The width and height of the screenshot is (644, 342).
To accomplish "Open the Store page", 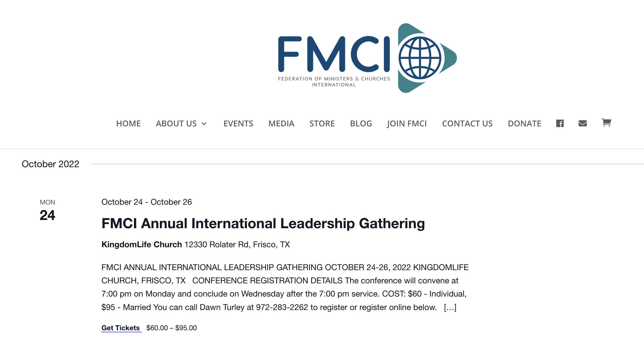I will (322, 123).
